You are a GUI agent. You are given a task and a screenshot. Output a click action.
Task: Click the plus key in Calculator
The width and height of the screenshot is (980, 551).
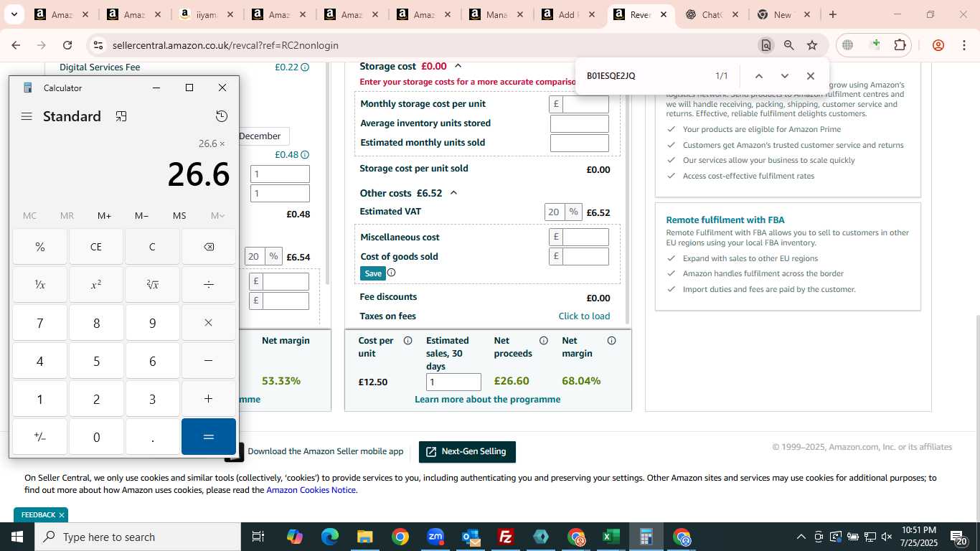click(x=209, y=399)
